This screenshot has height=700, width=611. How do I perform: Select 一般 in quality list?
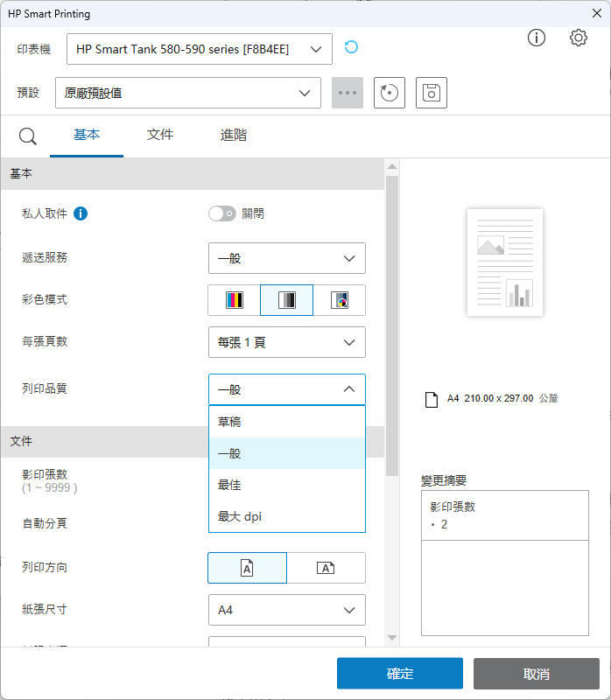pos(287,453)
